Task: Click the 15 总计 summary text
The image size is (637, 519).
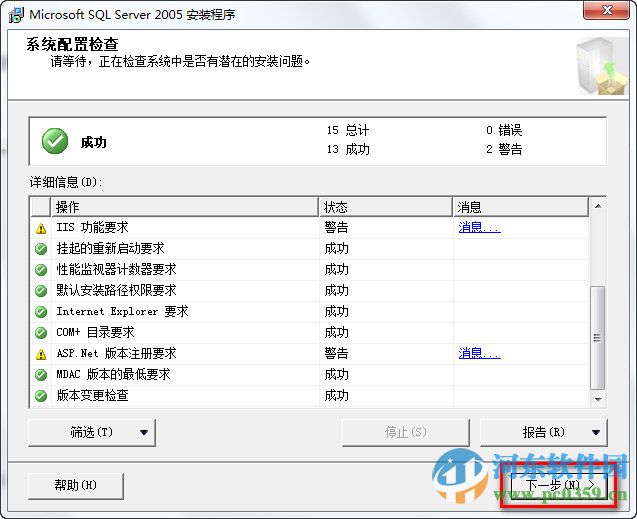Action: tap(348, 130)
